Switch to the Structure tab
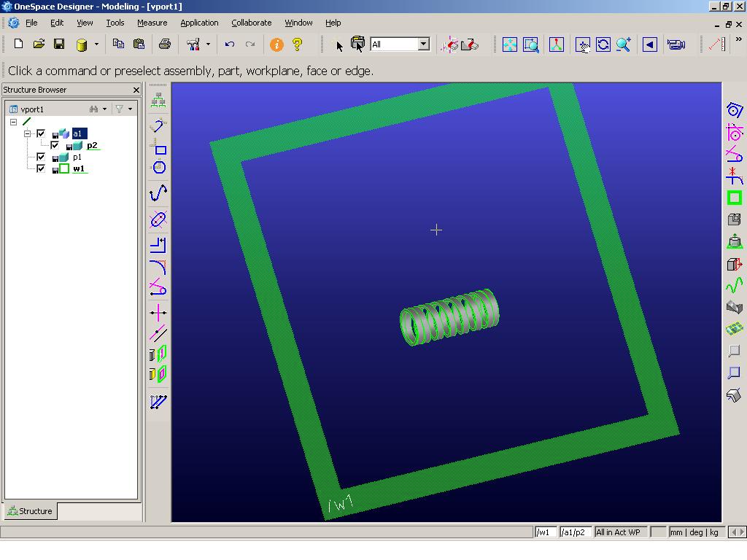 tap(30, 511)
